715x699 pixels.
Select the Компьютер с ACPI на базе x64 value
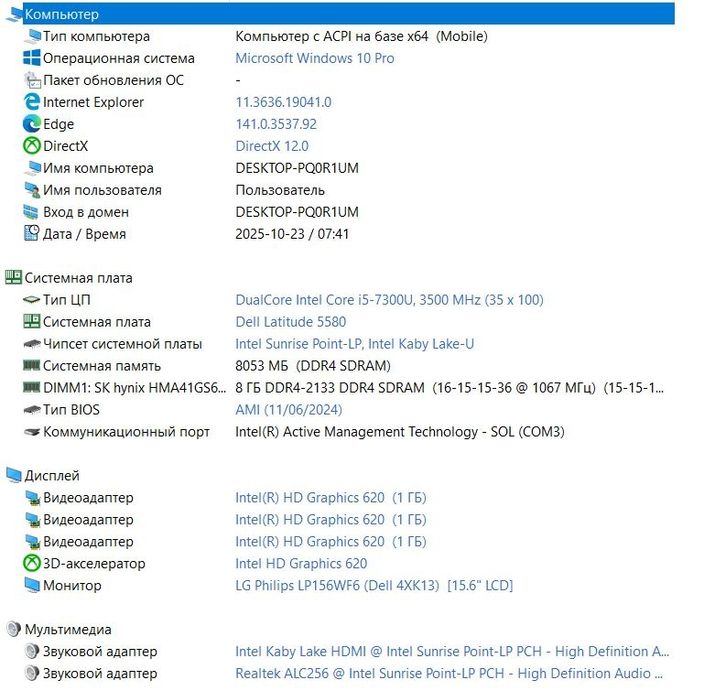(x=361, y=36)
